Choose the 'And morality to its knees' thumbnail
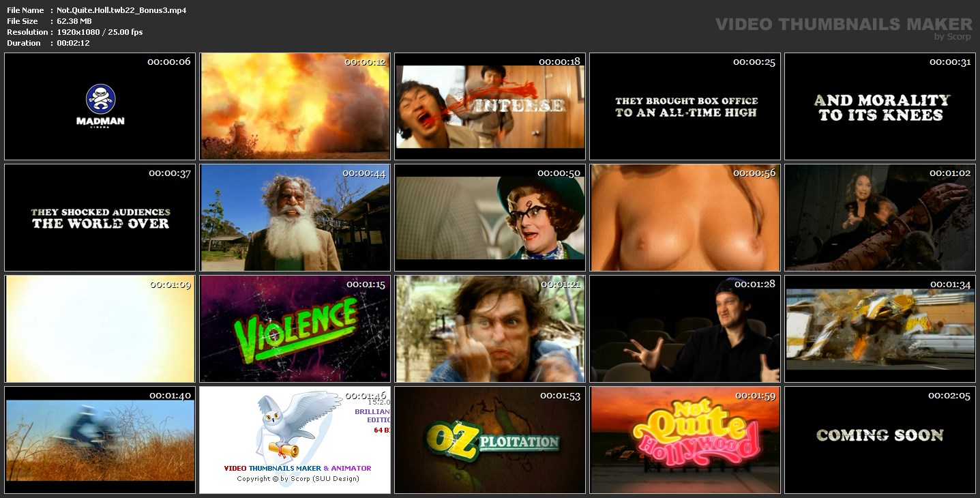 click(880, 106)
